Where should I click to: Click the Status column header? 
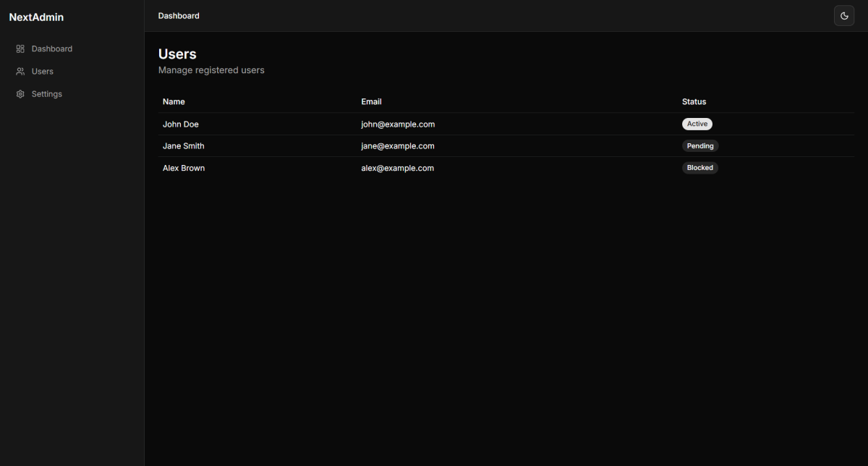(x=694, y=102)
